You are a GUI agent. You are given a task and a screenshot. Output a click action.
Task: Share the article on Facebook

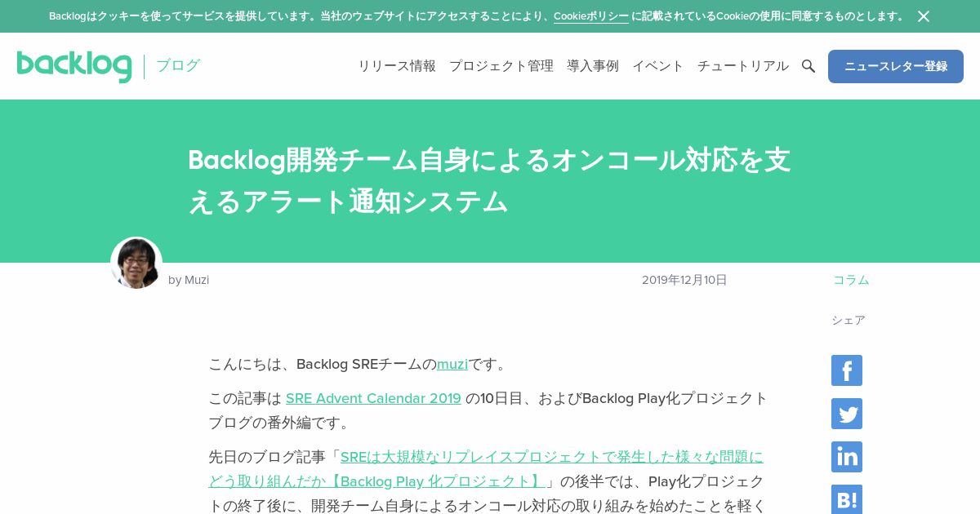pos(847,370)
